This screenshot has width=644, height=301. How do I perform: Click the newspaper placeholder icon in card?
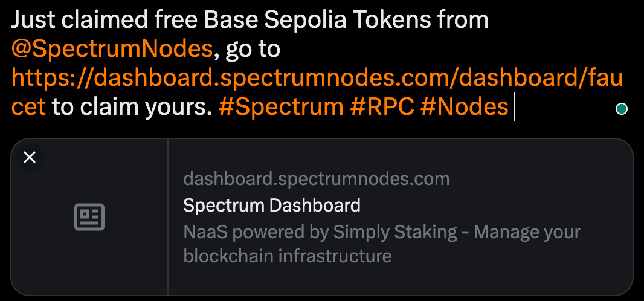point(89,217)
